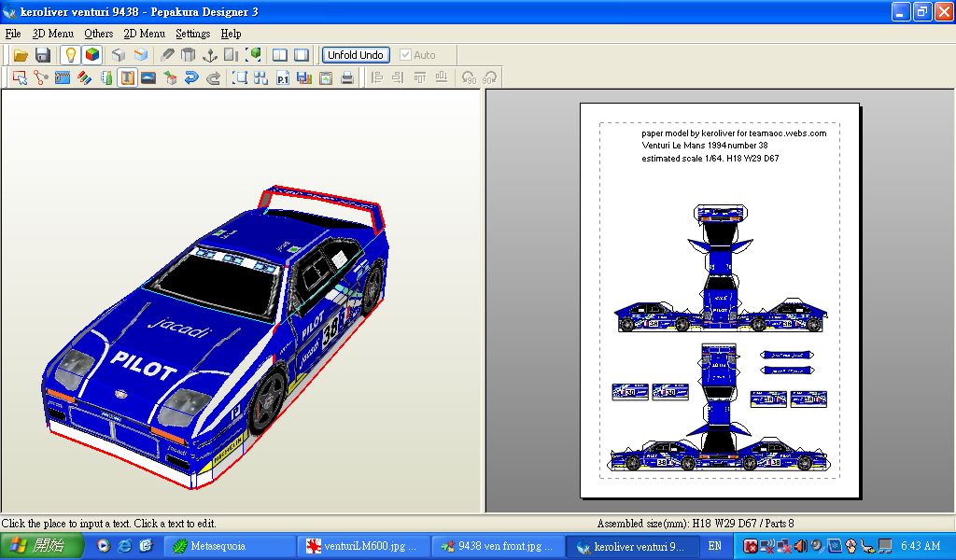956x560 pixels.
Task: Click the Unfold Undo button
Action: 356,55
